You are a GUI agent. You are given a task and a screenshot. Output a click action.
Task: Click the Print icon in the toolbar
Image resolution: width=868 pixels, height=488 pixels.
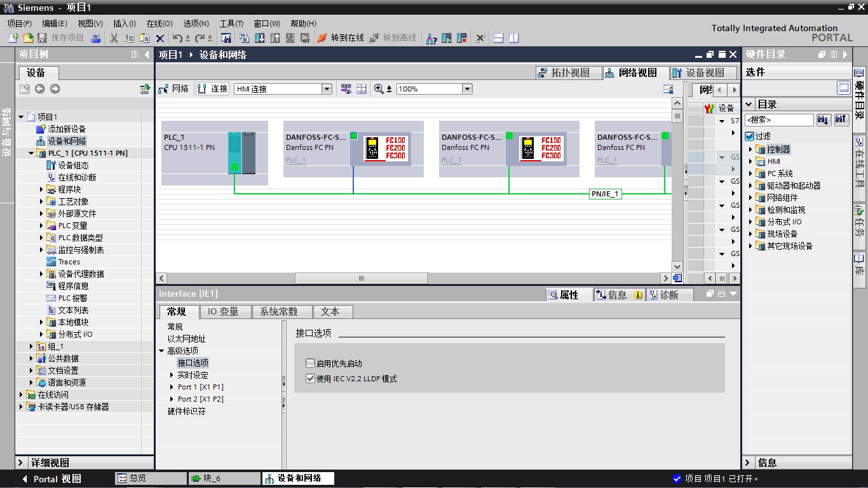[x=96, y=38]
